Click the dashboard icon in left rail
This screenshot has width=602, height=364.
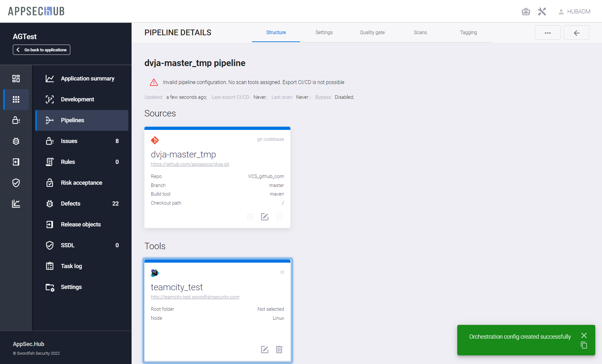[x=16, y=79]
